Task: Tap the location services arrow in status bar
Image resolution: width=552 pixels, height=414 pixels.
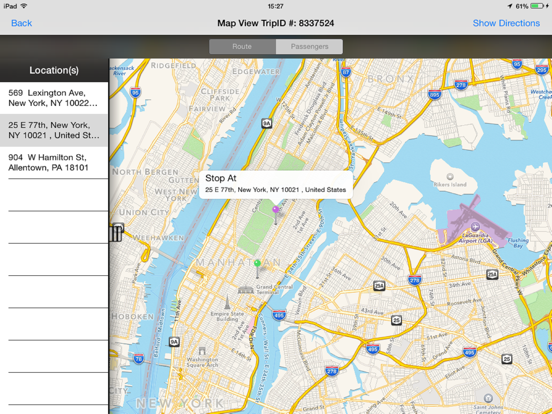Action: click(509, 6)
